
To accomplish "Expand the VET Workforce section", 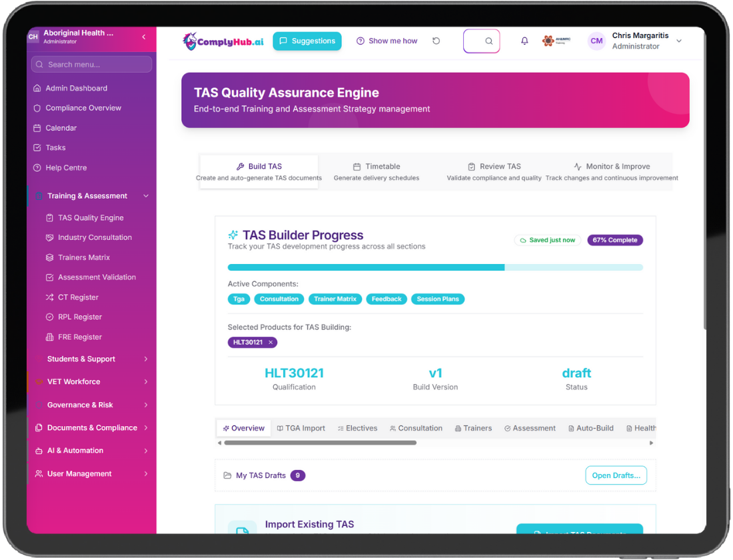I will [146, 382].
